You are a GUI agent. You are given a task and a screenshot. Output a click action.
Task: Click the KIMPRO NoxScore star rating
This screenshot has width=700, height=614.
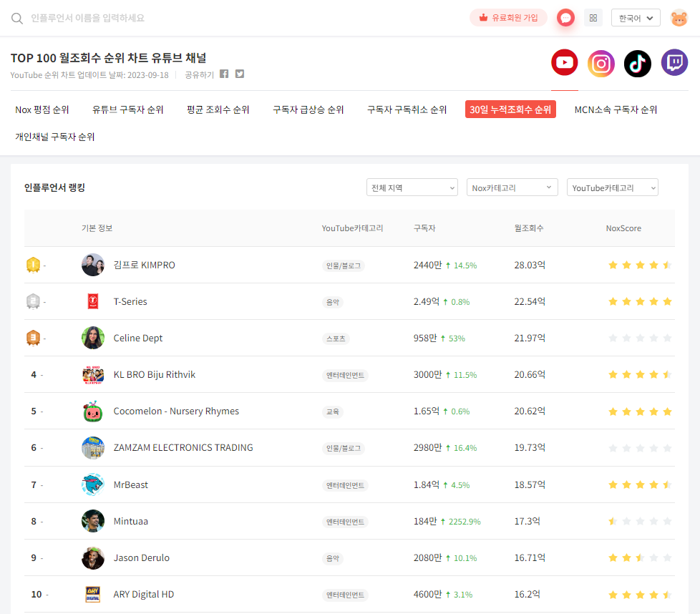click(x=640, y=265)
